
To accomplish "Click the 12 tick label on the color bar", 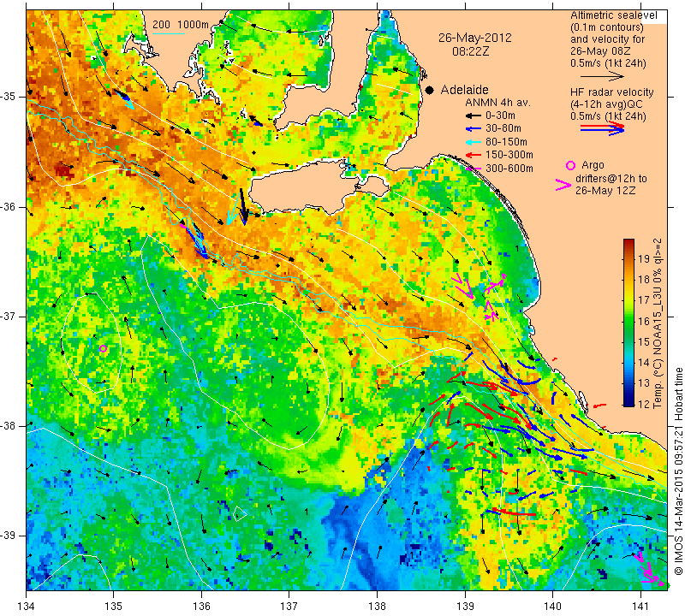I will pyautogui.click(x=644, y=404).
